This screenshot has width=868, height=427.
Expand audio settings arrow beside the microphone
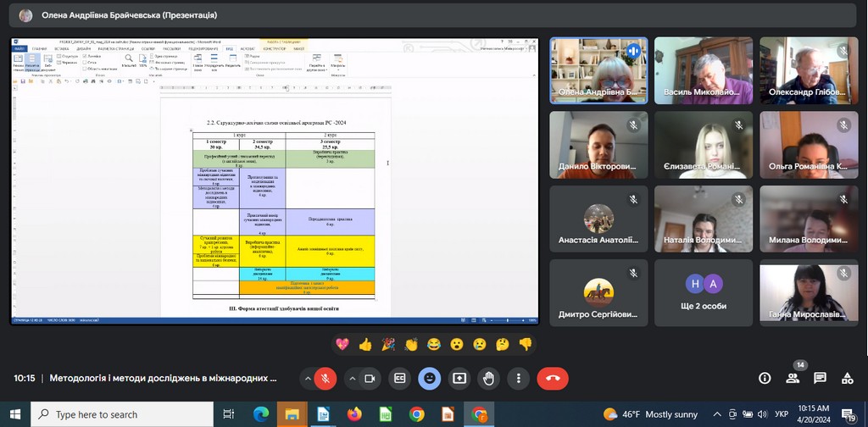[x=307, y=378]
